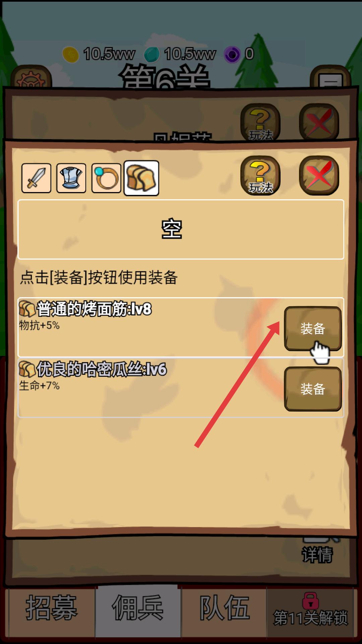362x644 pixels.
Task: Select the 优良的哈密瓜丝 item row
Action: [181, 388]
